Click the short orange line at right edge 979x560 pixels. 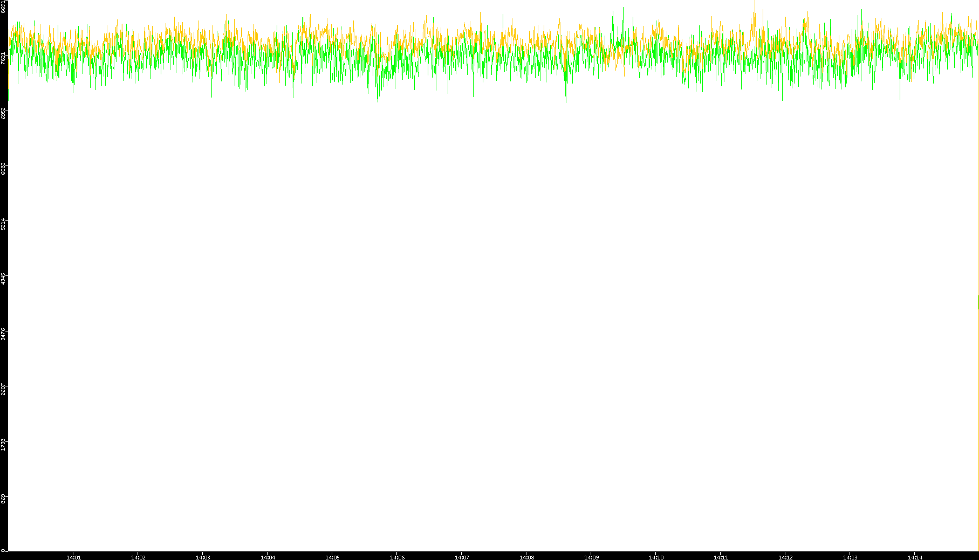tap(978, 302)
